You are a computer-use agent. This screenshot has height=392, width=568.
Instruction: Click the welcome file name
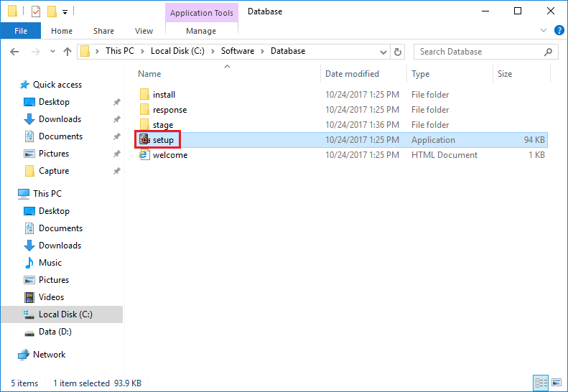[x=170, y=155]
